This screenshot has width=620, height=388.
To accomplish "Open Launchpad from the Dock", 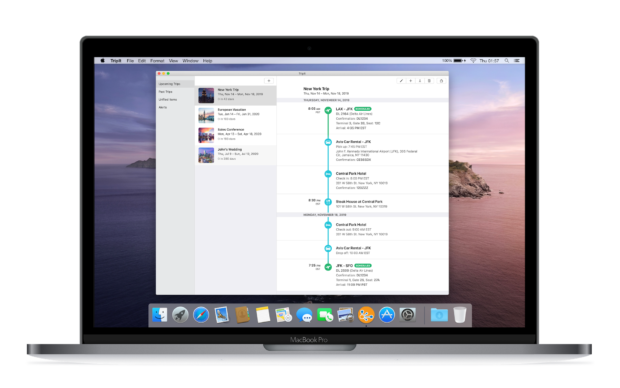I will click(x=180, y=315).
